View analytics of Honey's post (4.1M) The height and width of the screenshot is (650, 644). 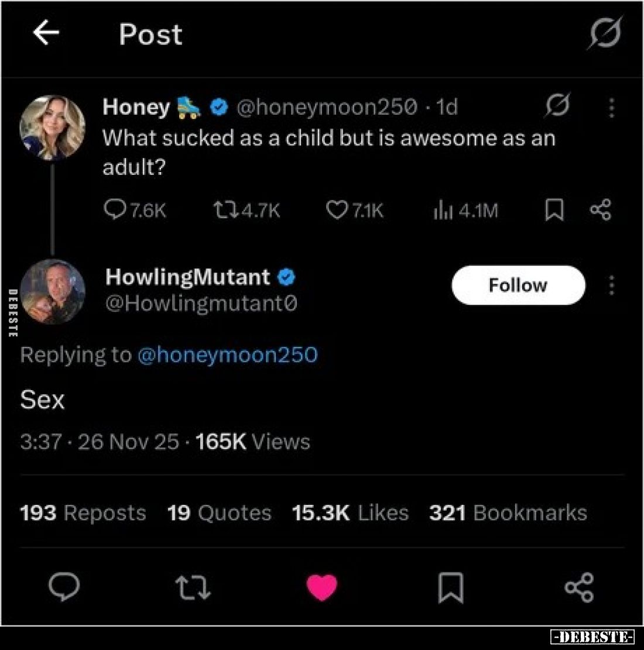coord(465,210)
